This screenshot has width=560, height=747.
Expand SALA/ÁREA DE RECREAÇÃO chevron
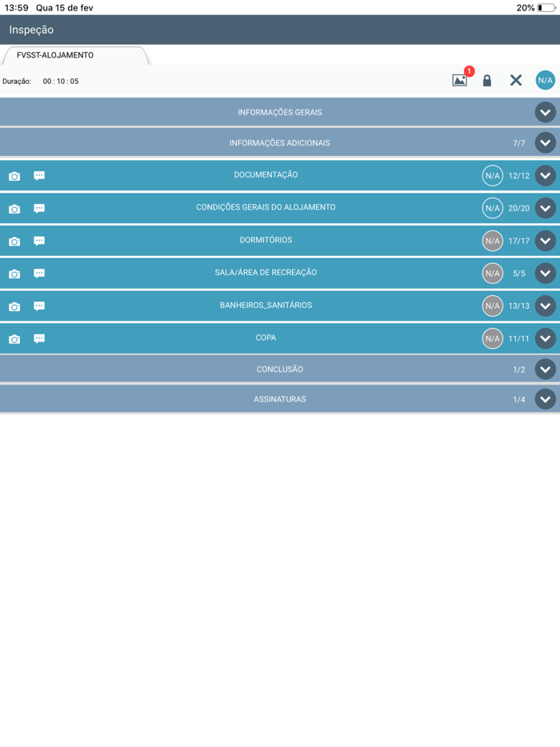pos(546,274)
